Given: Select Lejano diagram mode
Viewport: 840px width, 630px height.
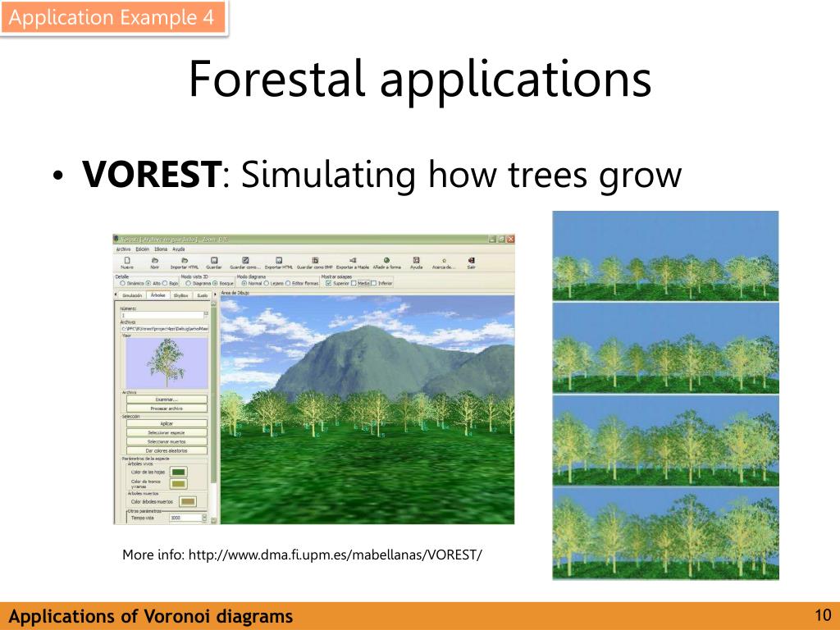Looking at the screenshot, I should [x=266, y=283].
